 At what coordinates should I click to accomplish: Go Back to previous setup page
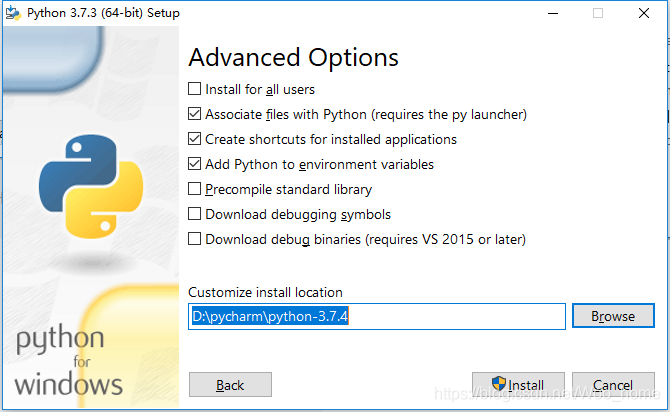coord(230,385)
